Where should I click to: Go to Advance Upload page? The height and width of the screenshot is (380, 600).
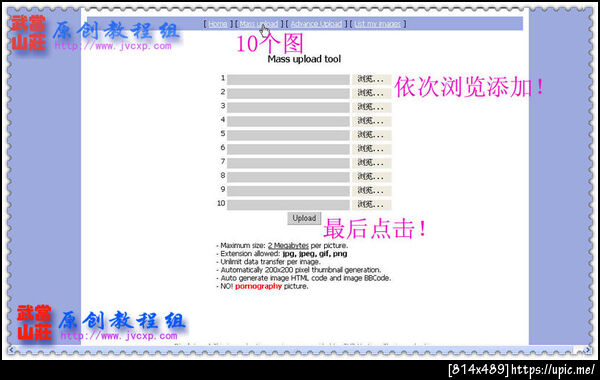coord(316,24)
